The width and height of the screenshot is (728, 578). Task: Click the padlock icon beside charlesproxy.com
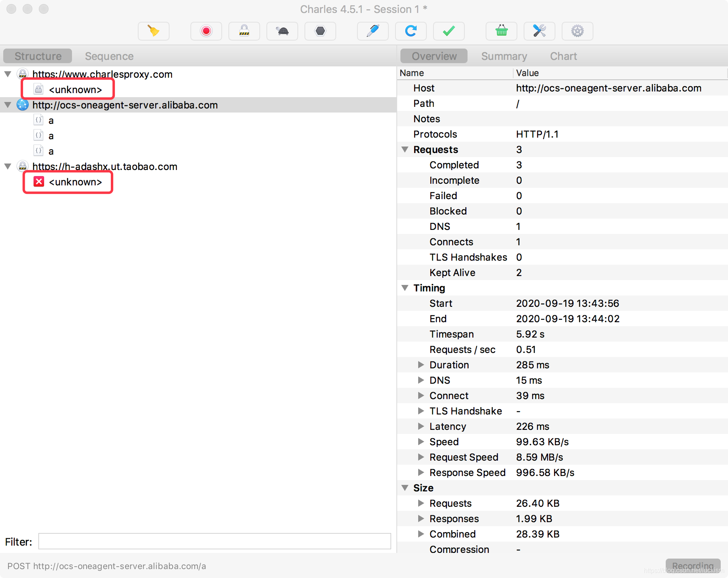(23, 74)
